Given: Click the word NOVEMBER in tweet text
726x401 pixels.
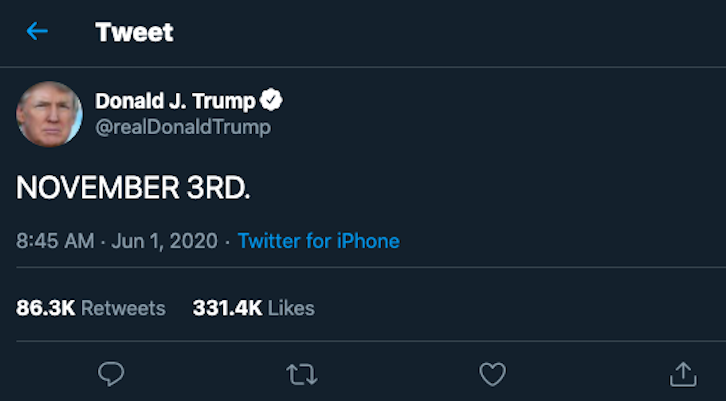Looking at the screenshot, I should (98, 188).
